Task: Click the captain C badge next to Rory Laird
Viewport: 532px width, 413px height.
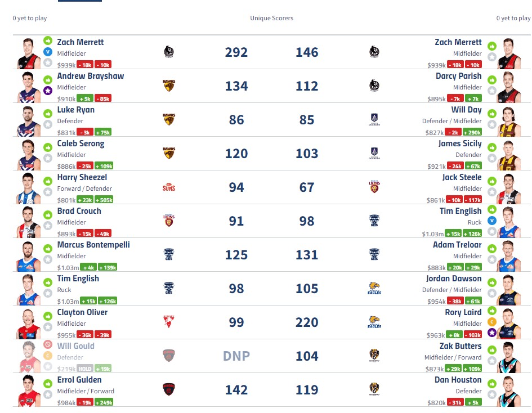Action: point(491,322)
